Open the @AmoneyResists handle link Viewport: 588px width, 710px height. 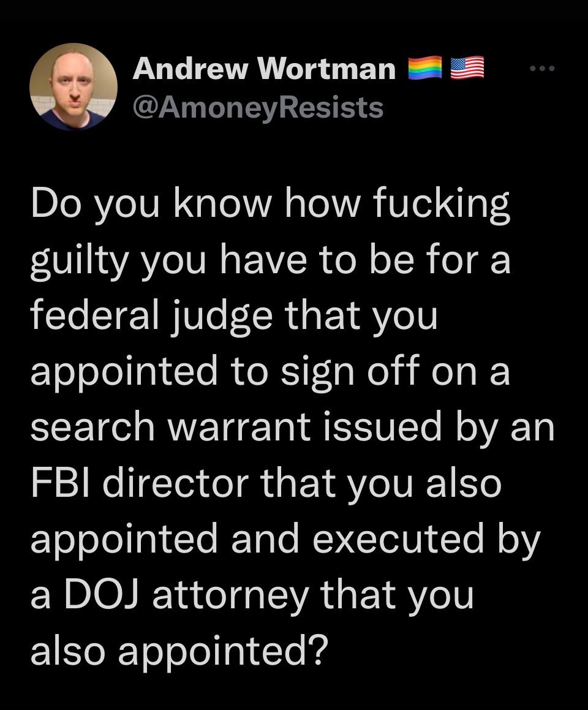coord(258,108)
